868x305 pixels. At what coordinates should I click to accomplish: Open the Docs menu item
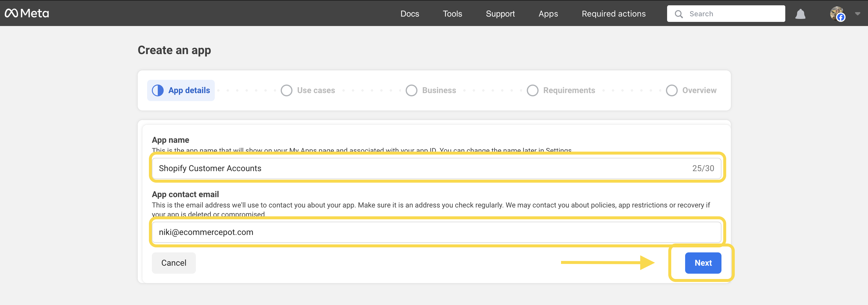(x=410, y=14)
